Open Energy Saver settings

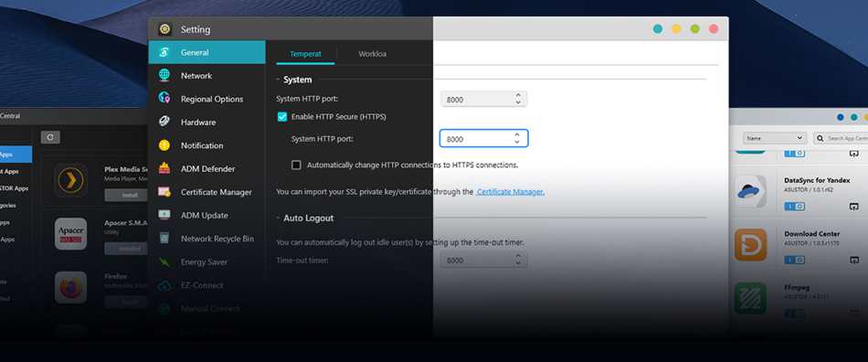[x=207, y=261]
